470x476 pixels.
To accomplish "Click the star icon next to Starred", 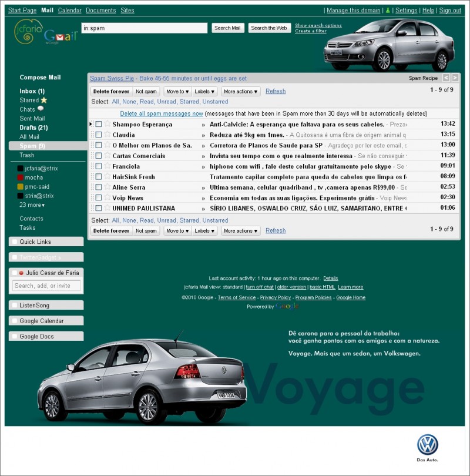I will [x=44, y=100].
